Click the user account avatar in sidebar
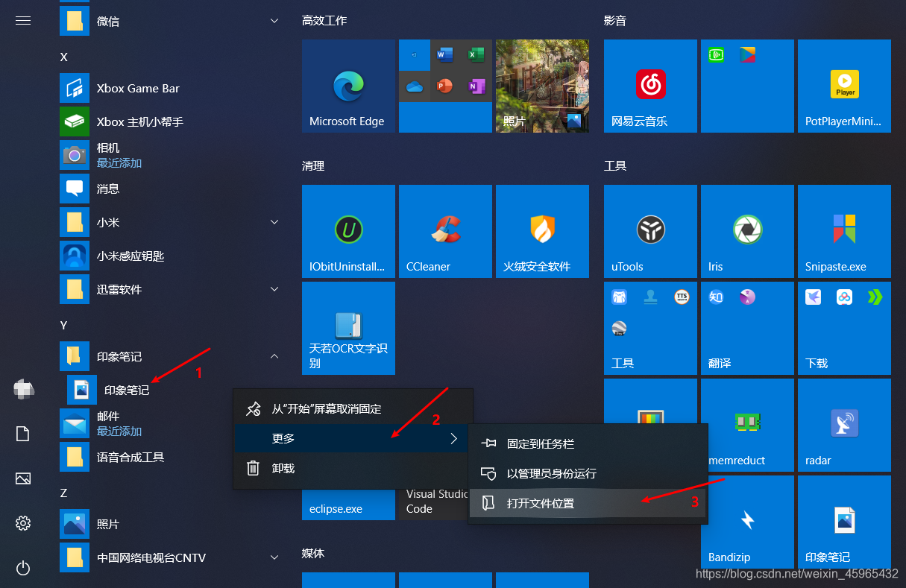Viewport: 906px width, 588px height. (x=23, y=389)
